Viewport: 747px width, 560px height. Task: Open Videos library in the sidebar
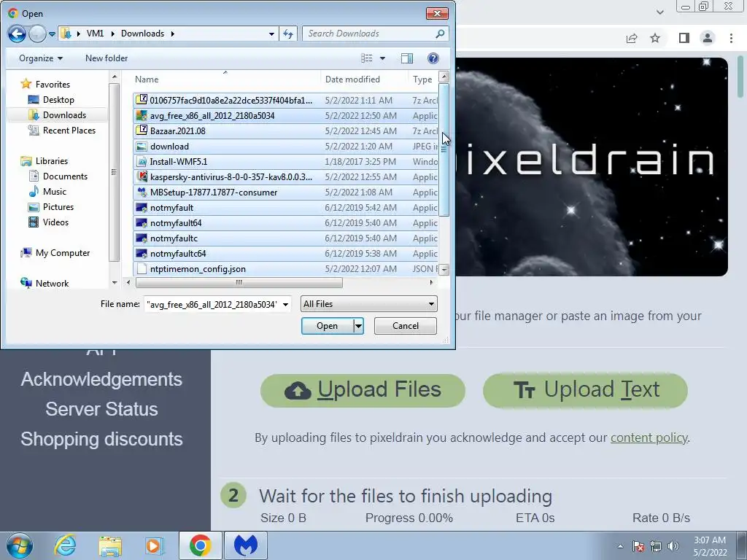55,222
